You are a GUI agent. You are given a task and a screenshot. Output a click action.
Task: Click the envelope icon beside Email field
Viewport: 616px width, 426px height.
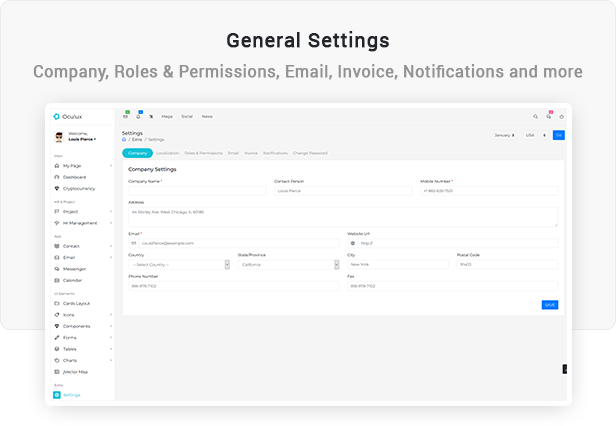pyautogui.click(x=134, y=243)
